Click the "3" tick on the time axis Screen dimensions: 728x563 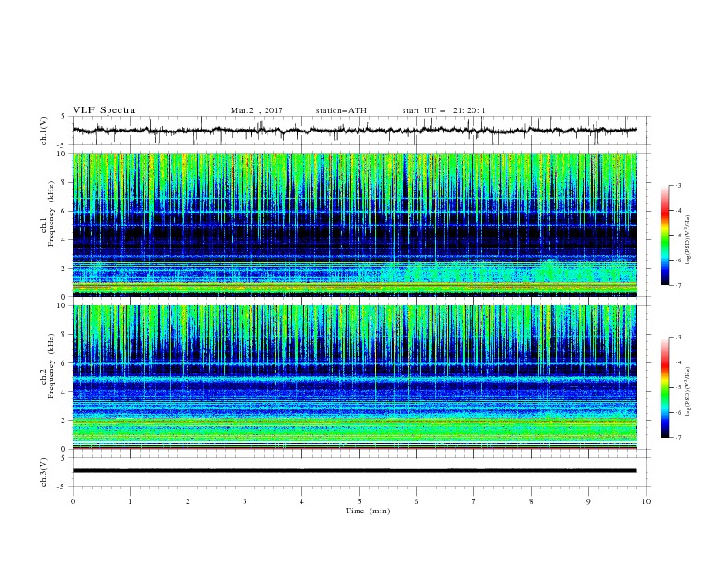(245, 501)
